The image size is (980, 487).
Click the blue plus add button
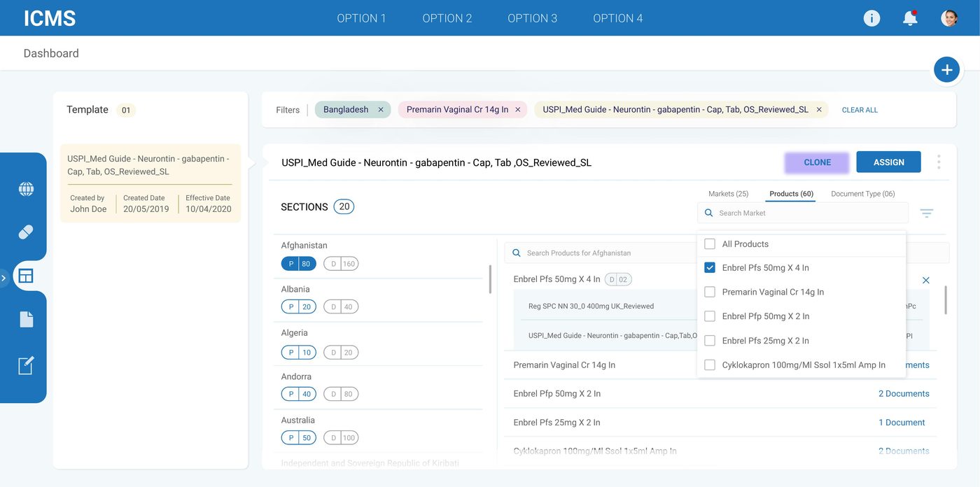(946, 69)
